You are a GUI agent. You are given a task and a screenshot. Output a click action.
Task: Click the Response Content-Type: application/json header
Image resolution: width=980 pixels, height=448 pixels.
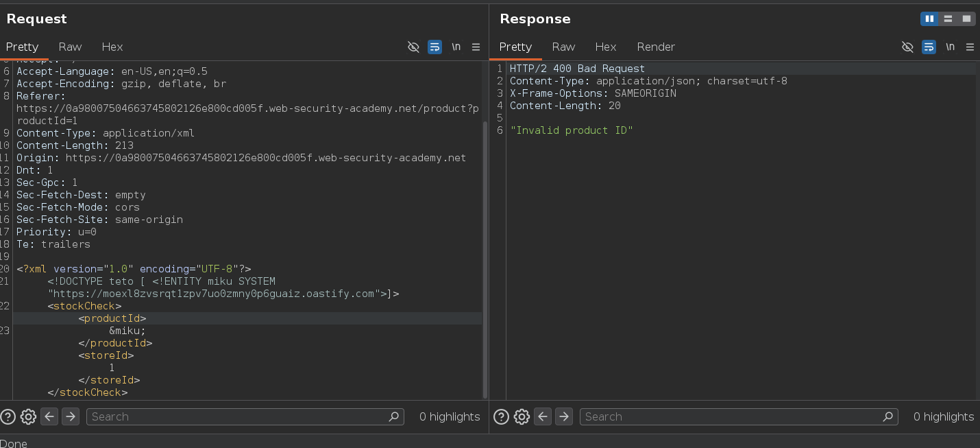coord(648,81)
